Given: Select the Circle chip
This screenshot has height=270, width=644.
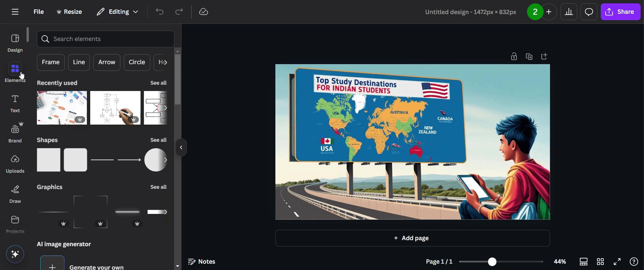Looking at the screenshot, I should coord(137,62).
